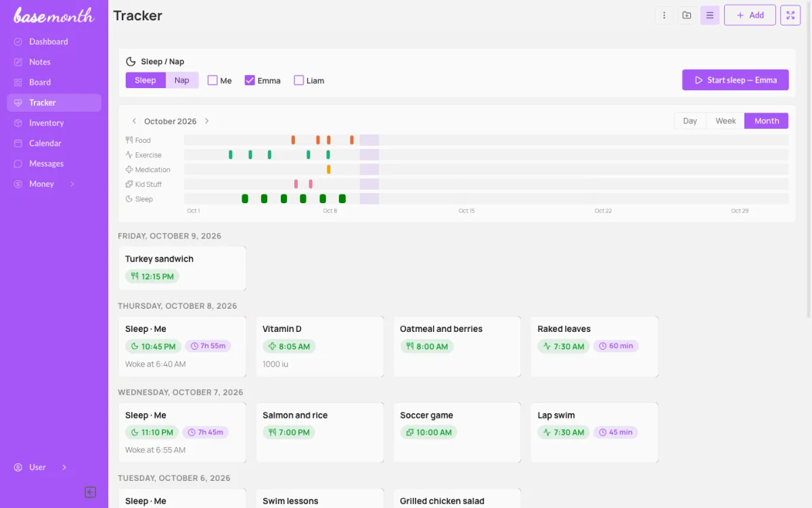Click the 12:15 PM food time badge
This screenshot has height=508, width=812.
point(152,276)
